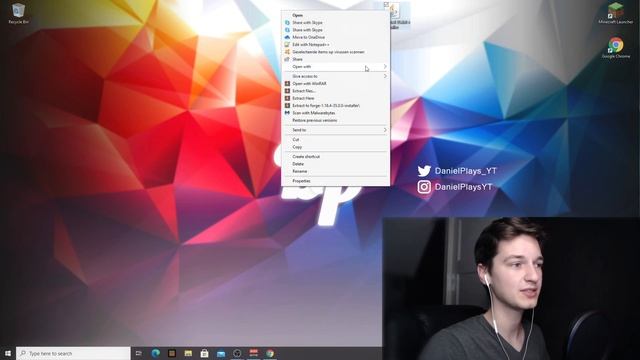Expand the Open with submenu arrow
The height and width of the screenshot is (360, 640).
click(385, 67)
